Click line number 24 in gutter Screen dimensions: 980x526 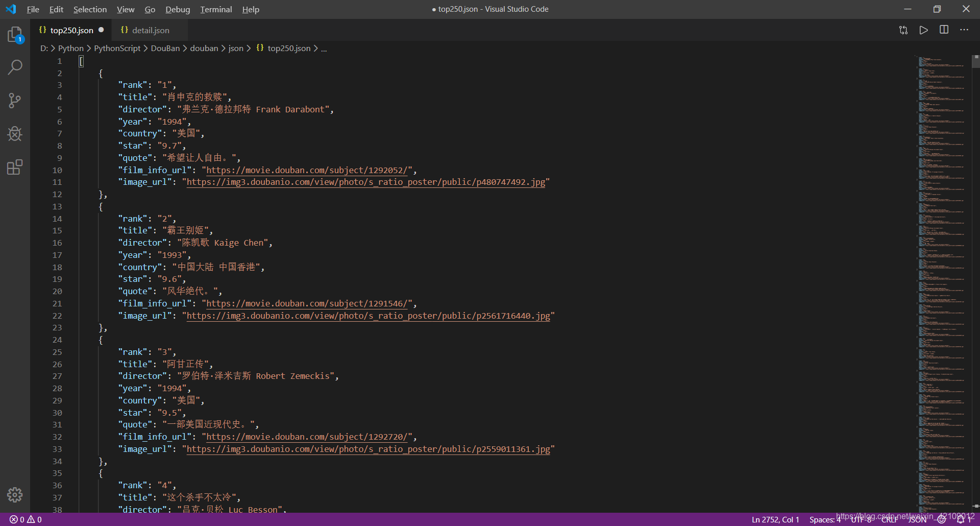click(x=57, y=340)
